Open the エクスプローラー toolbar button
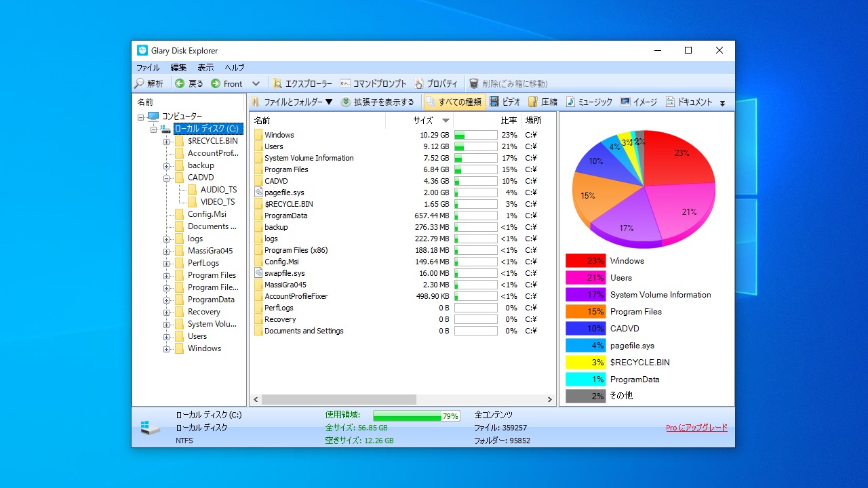Image resolution: width=868 pixels, height=488 pixels. [x=302, y=83]
